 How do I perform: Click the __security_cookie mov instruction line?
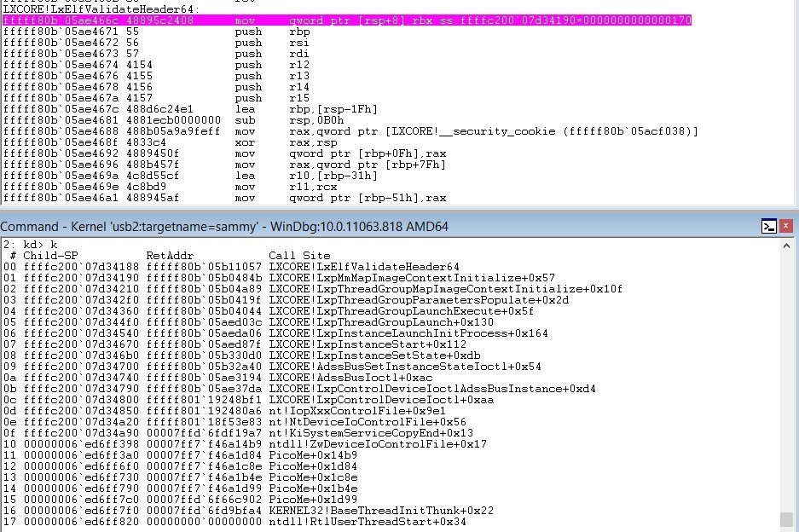(350, 131)
